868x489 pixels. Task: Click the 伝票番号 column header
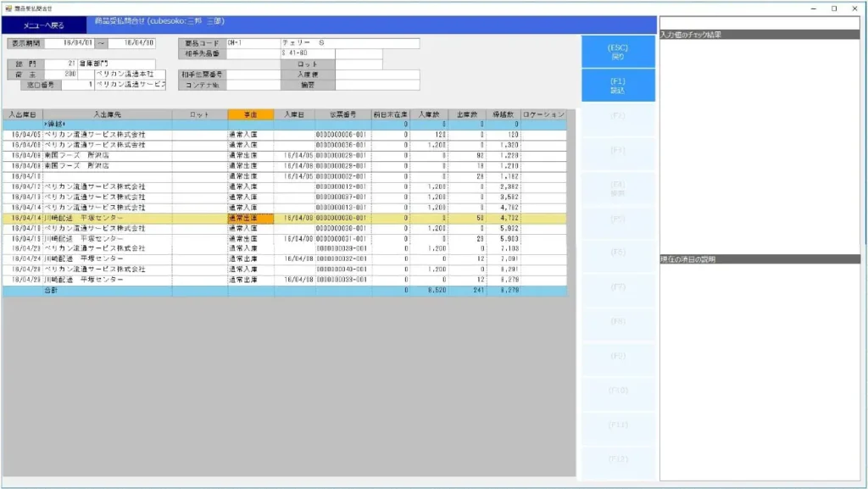pyautogui.click(x=342, y=114)
